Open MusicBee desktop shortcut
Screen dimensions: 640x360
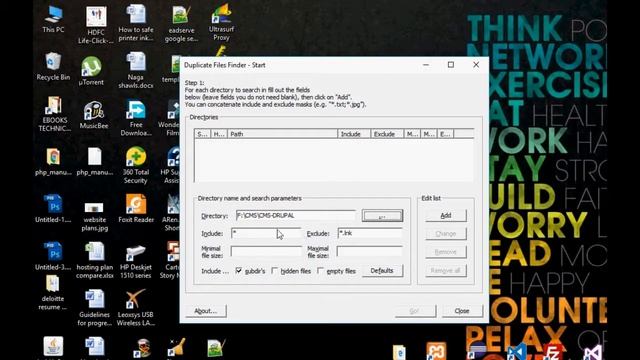click(x=94, y=115)
